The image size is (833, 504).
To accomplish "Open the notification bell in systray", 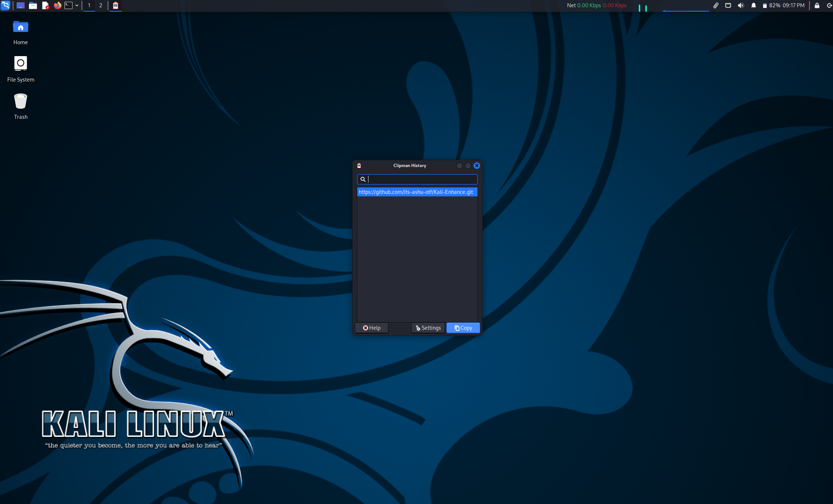I will [754, 5].
